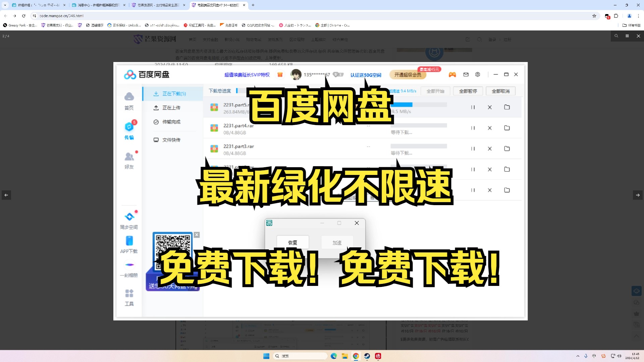Open the 音乐解锁 Unlock bookmark
Viewport: 644px width, 362px height.
124,25
